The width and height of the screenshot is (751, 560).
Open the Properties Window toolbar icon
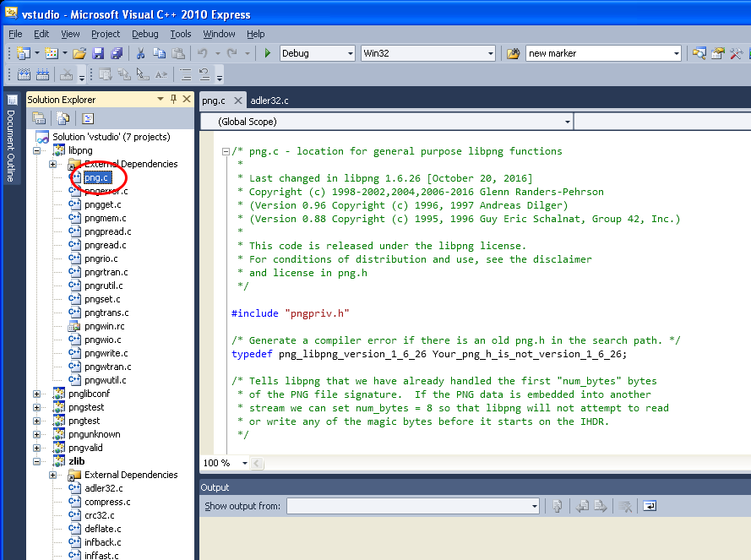point(717,53)
